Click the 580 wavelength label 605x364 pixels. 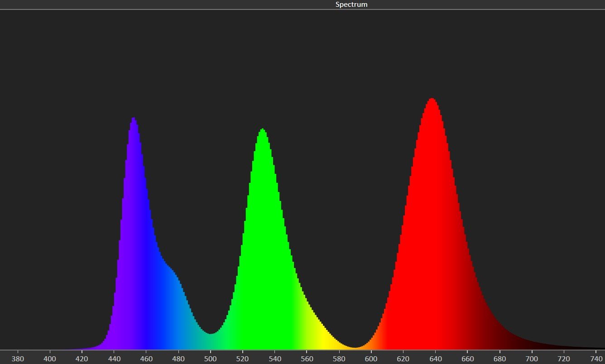(x=339, y=358)
